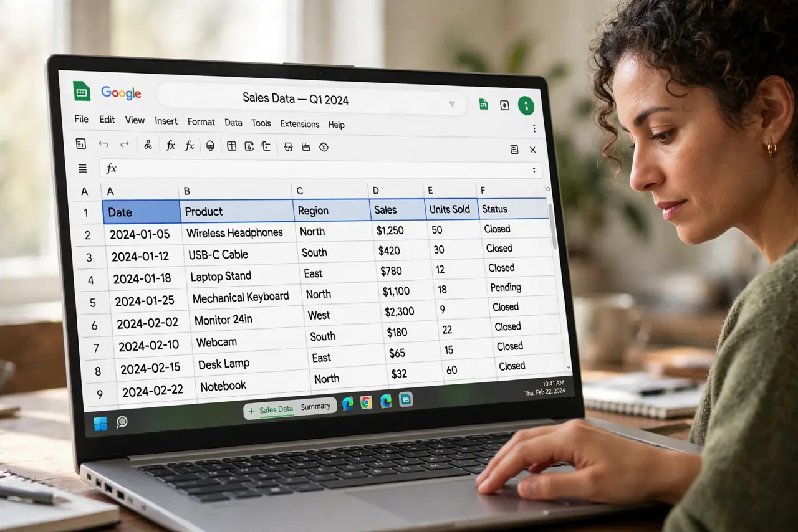This screenshot has height=532, width=798.
Task: Select the Monitor 24in cell
Action: [247, 320]
